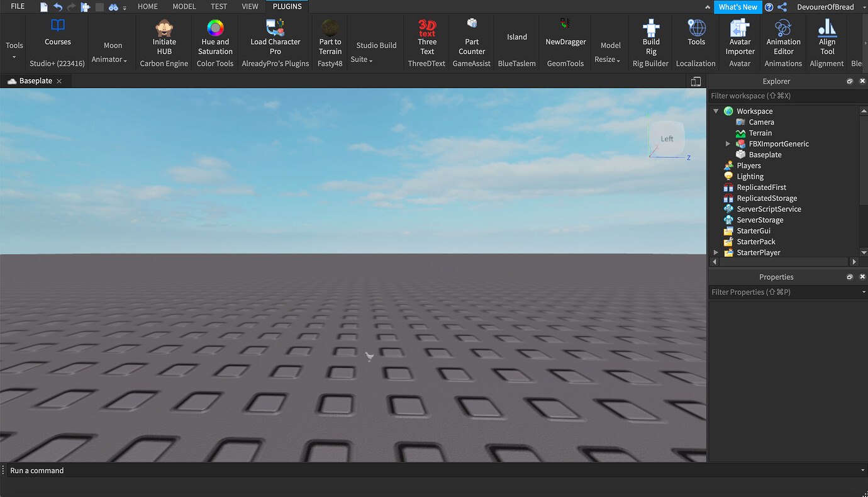Expand the FBXImportGeneric tree item

coord(728,143)
